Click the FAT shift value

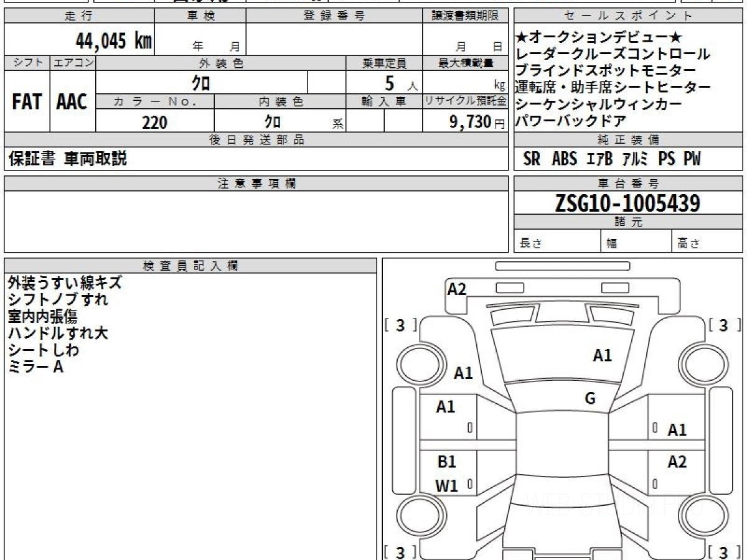(27, 102)
